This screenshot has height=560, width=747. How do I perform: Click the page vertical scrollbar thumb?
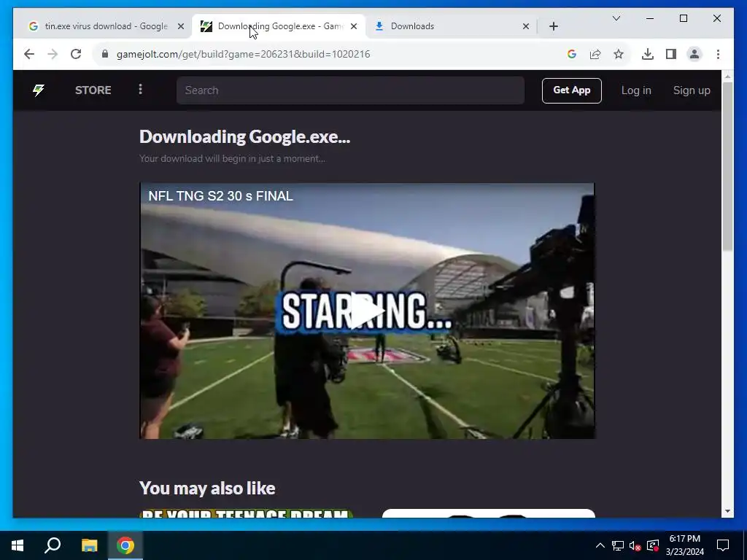tap(727, 167)
